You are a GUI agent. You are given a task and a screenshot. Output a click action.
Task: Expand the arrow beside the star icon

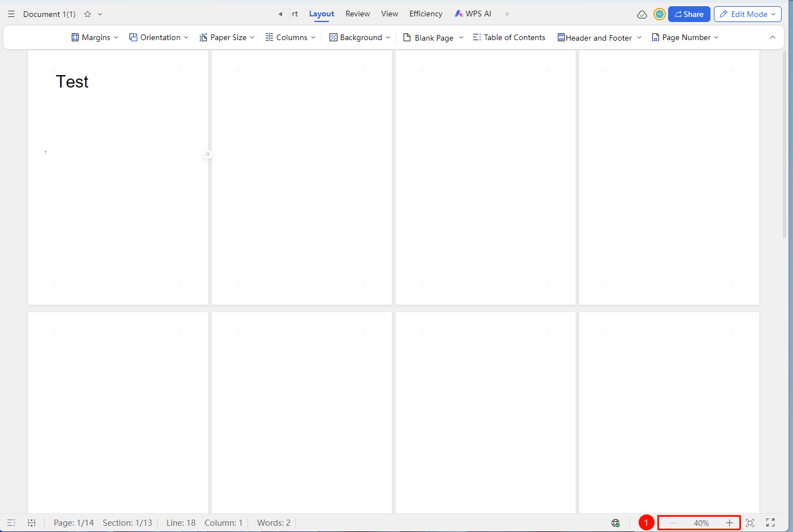coord(100,14)
